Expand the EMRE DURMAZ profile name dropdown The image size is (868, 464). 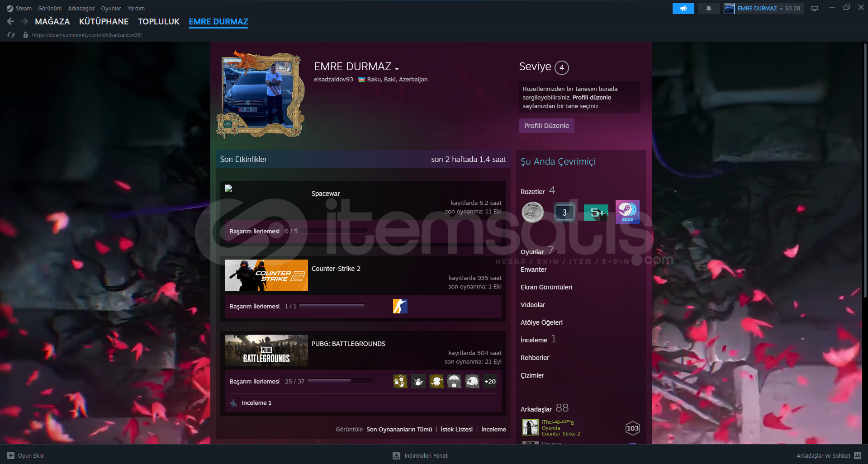point(397,69)
